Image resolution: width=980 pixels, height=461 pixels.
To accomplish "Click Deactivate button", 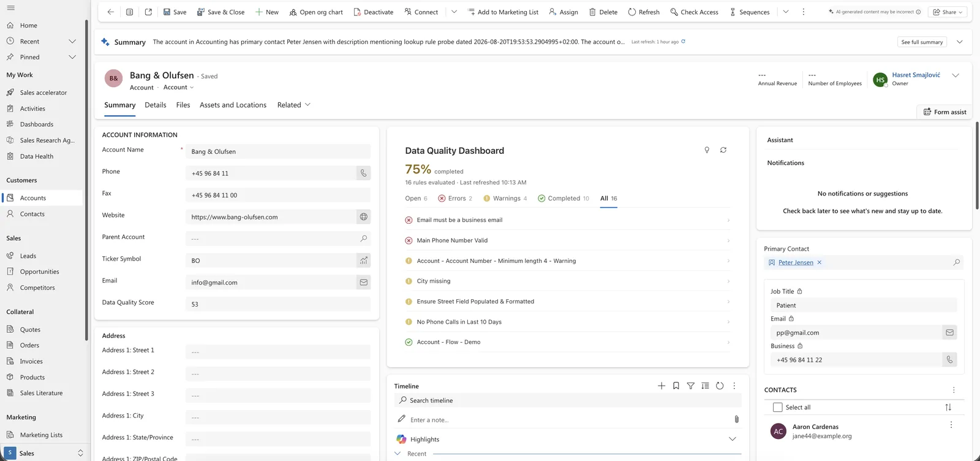I will [x=374, y=12].
